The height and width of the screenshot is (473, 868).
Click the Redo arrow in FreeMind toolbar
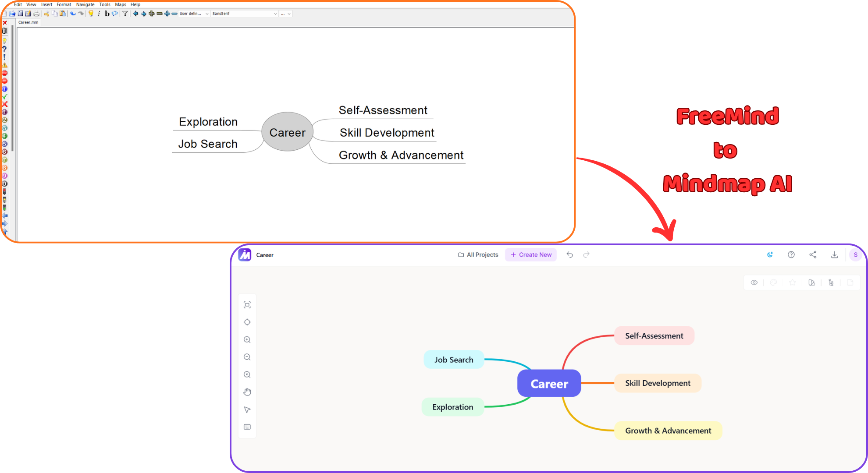(x=81, y=14)
